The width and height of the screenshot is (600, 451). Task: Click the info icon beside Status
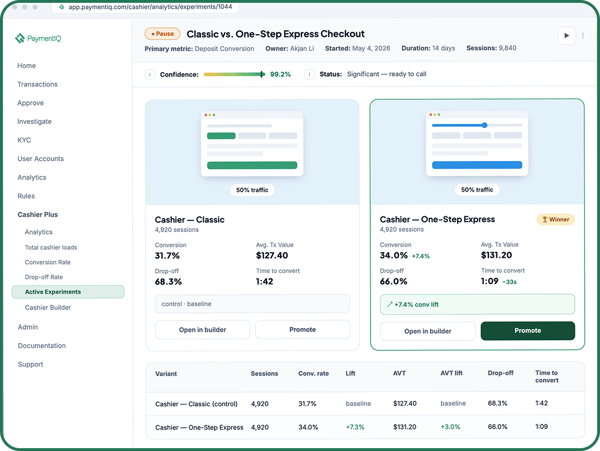click(309, 74)
